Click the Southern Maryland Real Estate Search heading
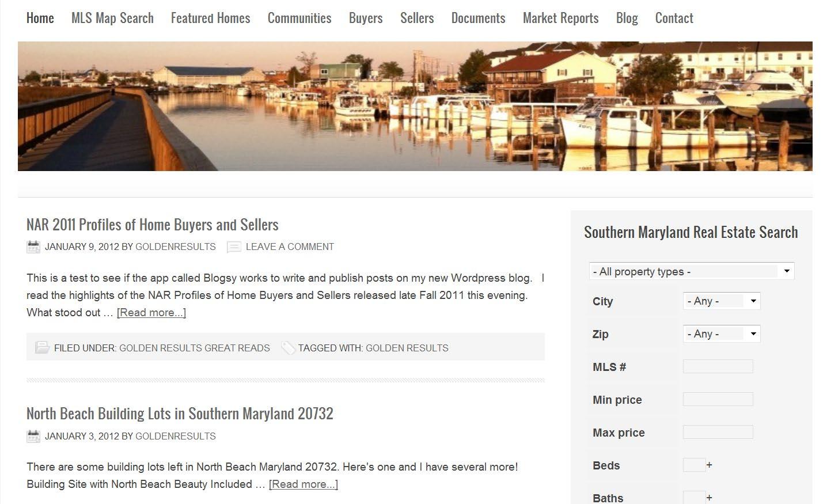Viewport: 827px width, 504px height. pyautogui.click(x=691, y=232)
